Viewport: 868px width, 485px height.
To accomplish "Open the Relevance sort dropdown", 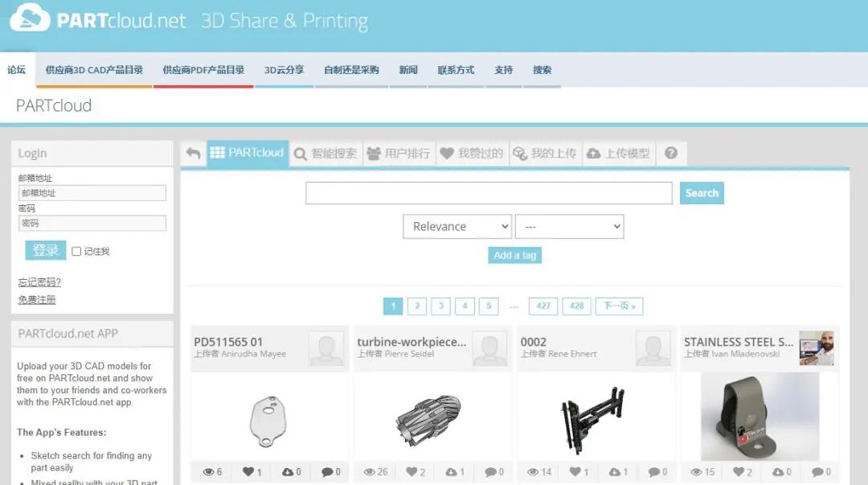I will [457, 227].
